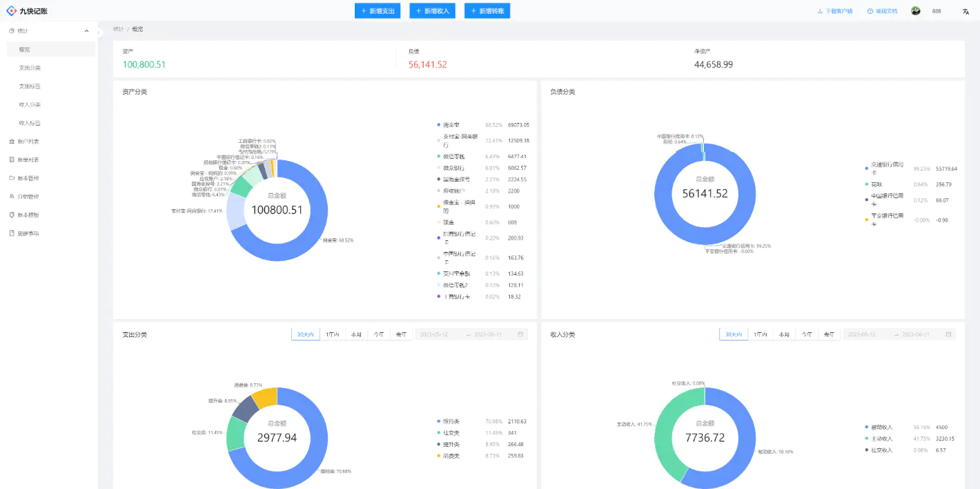Click the 账单列表 list icon in sidebar
The image size is (980, 489).
point(12,160)
